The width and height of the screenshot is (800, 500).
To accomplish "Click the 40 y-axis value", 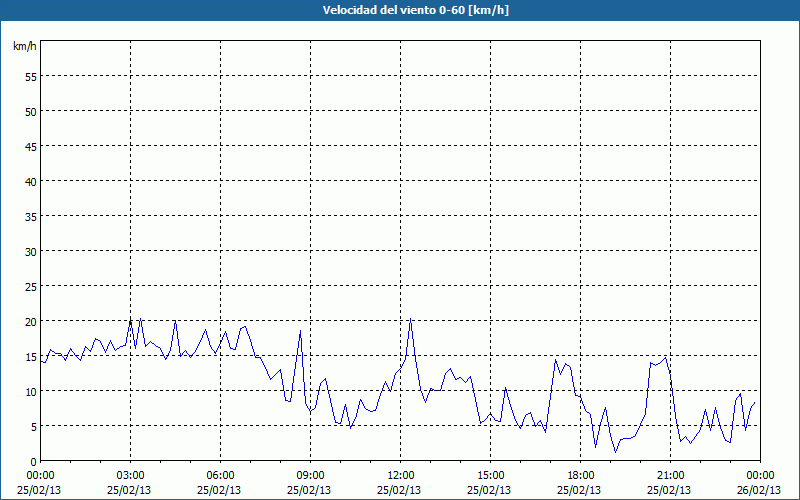I will [31, 181].
